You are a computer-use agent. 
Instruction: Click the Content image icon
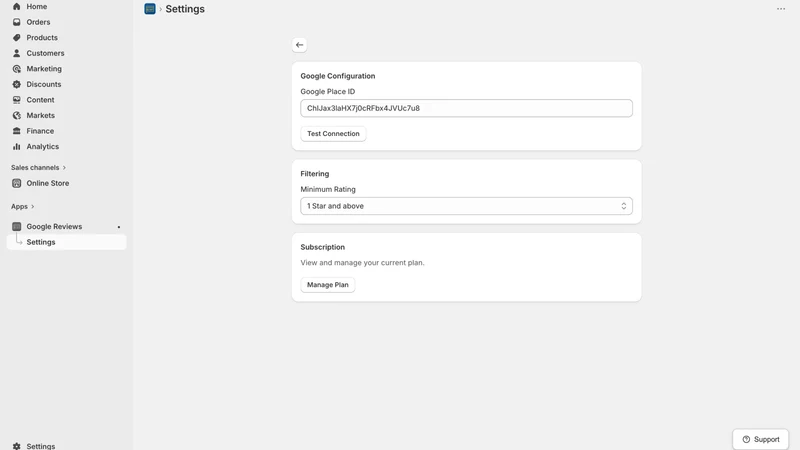pos(16,100)
